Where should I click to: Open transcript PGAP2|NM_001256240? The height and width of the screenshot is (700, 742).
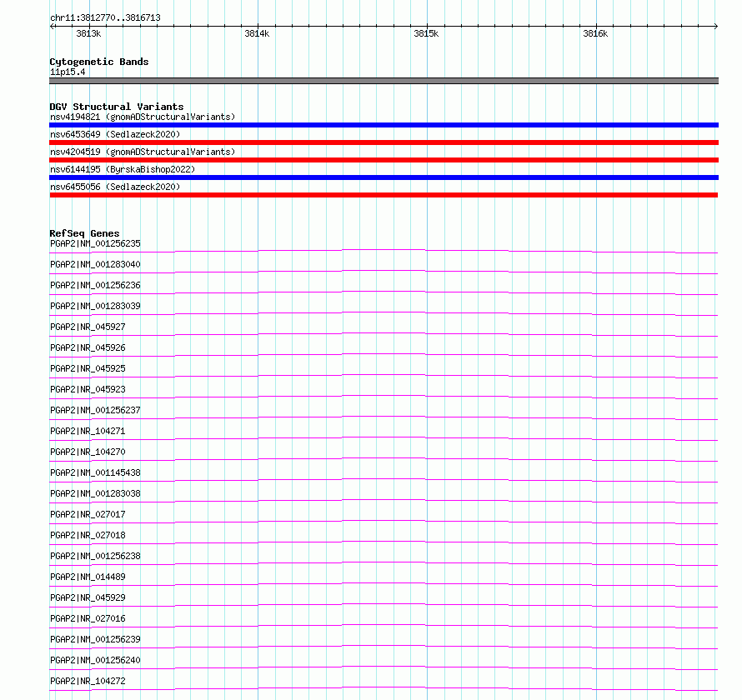(x=95, y=660)
